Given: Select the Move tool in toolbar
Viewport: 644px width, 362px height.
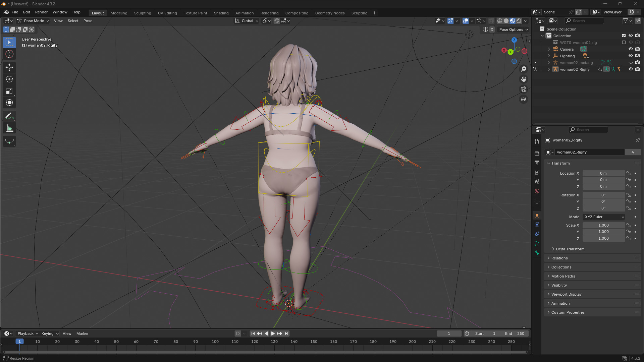Looking at the screenshot, I should [x=9, y=67].
